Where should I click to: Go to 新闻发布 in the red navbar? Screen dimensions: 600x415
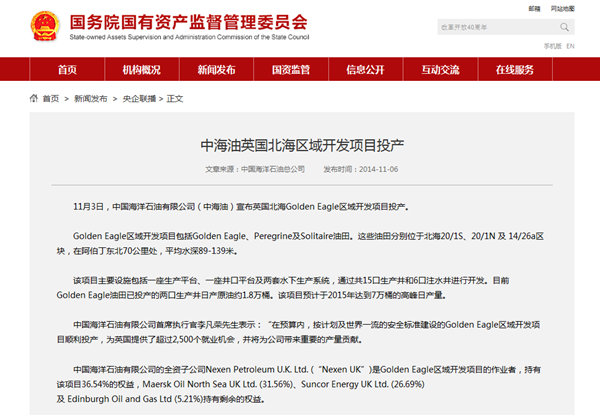pyautogui.click(x=216, y=69)
